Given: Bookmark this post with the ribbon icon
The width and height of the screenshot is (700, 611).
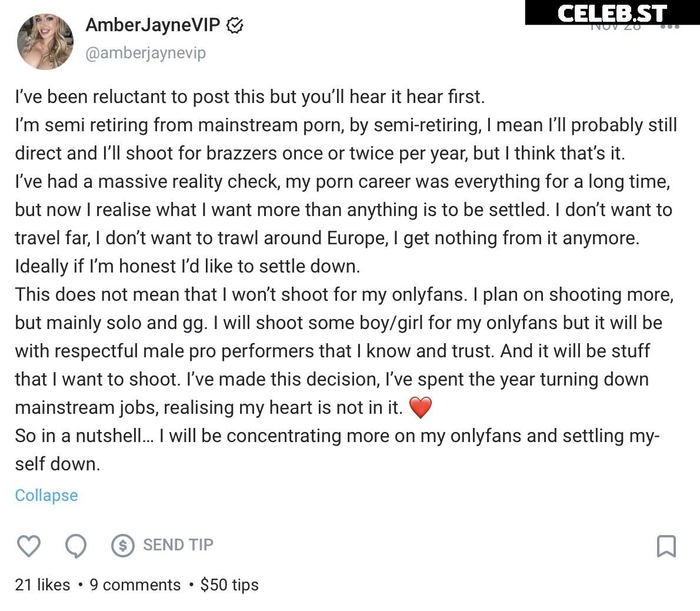Looking at the screenshot, I should (666, 546).
